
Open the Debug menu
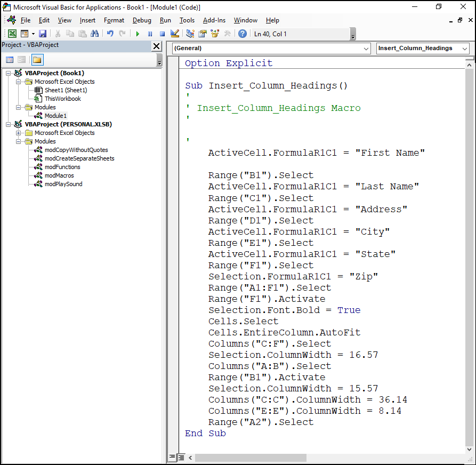click(x=142, y=20)
